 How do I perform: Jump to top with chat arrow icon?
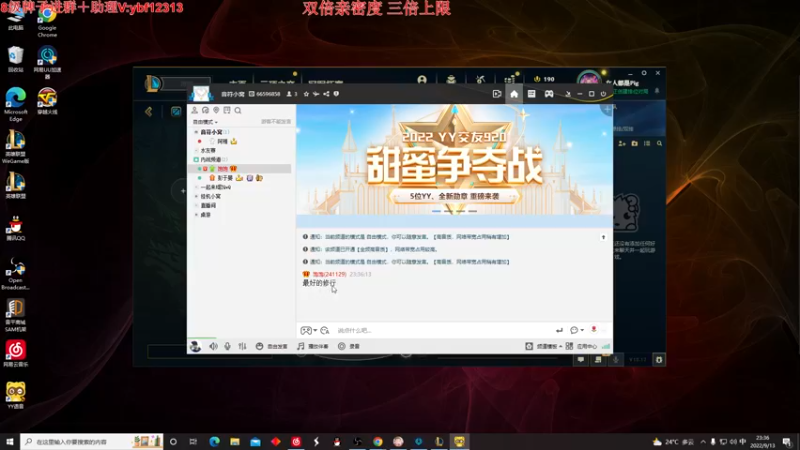pyautogui.click(x=603, y=237)
